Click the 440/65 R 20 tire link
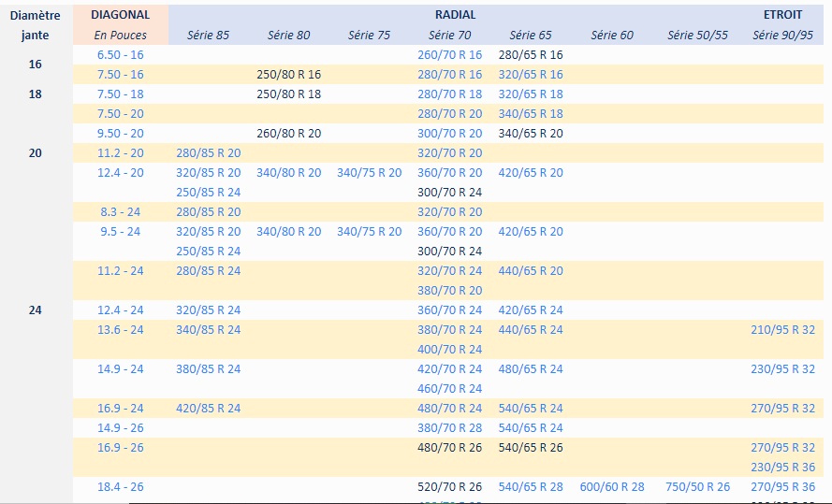Viewport: 832px width, 504px height. click(531, 271)
